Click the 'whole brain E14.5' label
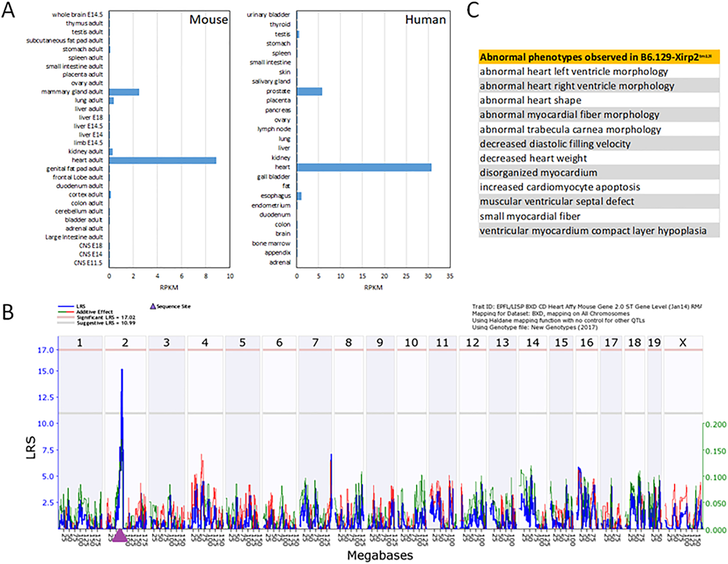This screenshot has width=728, height=564. pos(78,15)
